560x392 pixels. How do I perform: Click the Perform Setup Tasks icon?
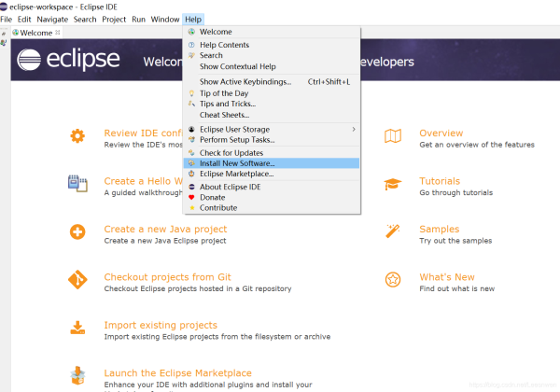point(191,140)
